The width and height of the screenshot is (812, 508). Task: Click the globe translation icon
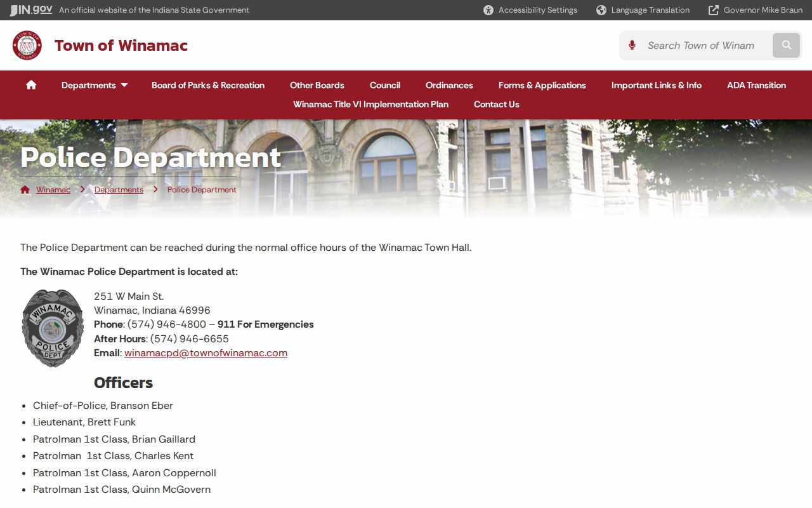point(601,10)
